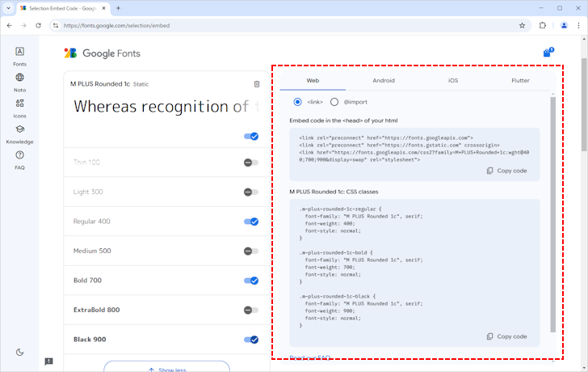Open the Read our FAQ link
Image resolution: width=588 pixels, height=372 pixels.
point(310,357)
